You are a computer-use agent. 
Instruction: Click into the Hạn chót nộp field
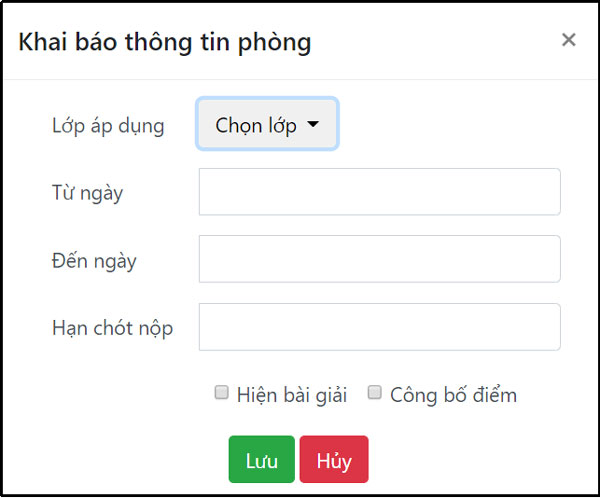click(x=380, y=327)
